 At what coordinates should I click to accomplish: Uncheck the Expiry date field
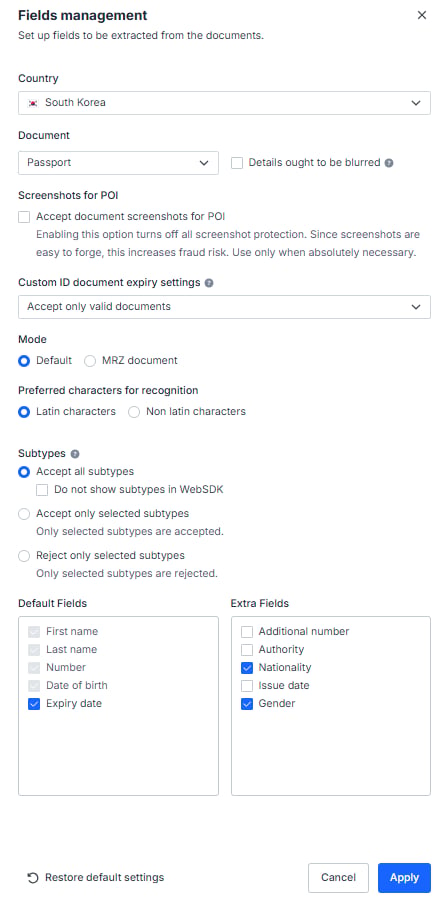coord(34,704)
